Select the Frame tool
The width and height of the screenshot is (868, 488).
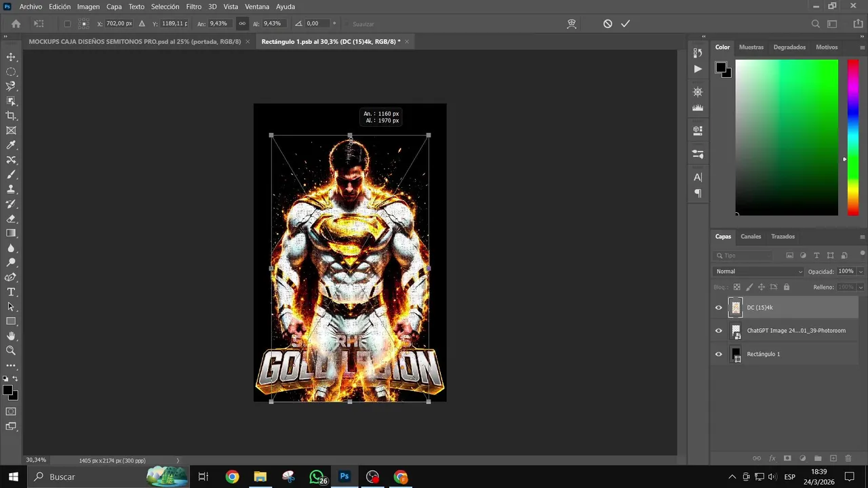[x=11, y=131]
